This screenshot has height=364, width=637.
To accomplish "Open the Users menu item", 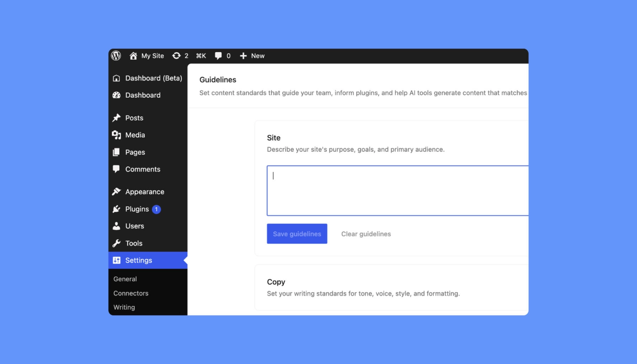I will click(x=148, y=226).
